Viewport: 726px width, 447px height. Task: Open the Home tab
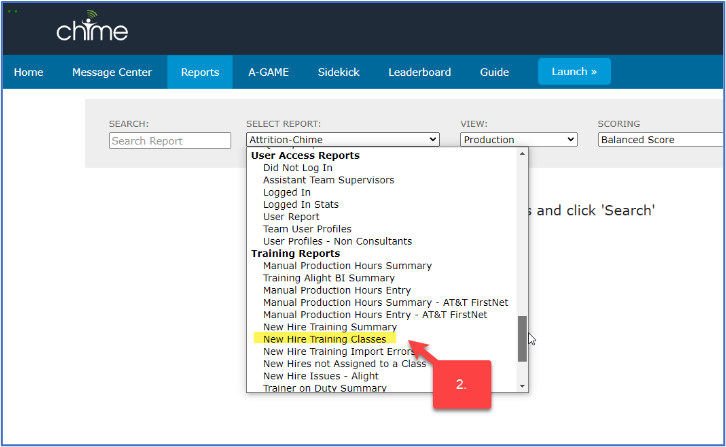28,72
